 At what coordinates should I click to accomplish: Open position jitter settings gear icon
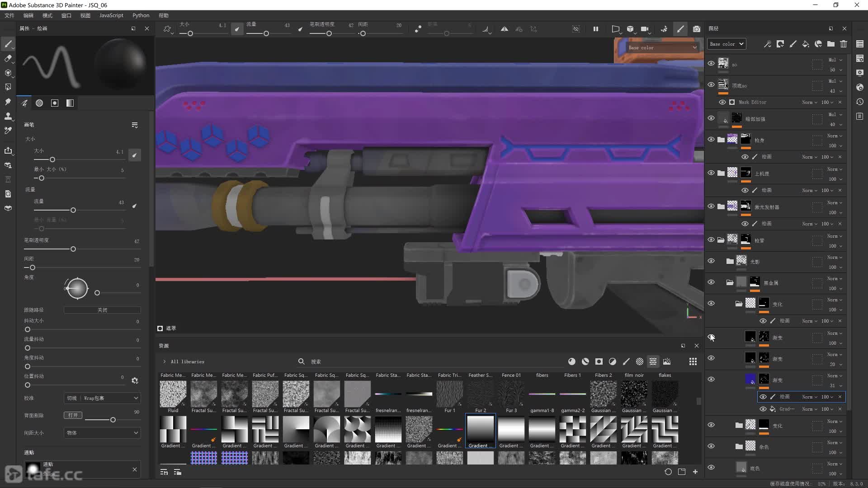click(135, 380)
